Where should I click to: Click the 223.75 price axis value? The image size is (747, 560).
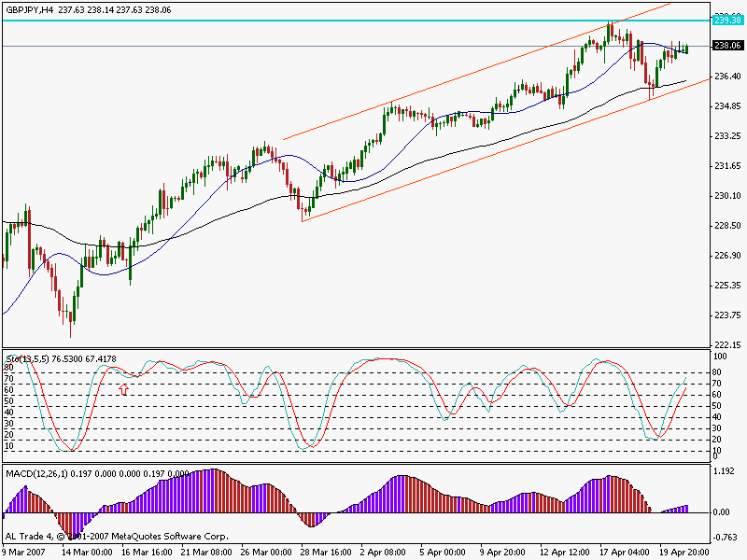click(727, 315)
